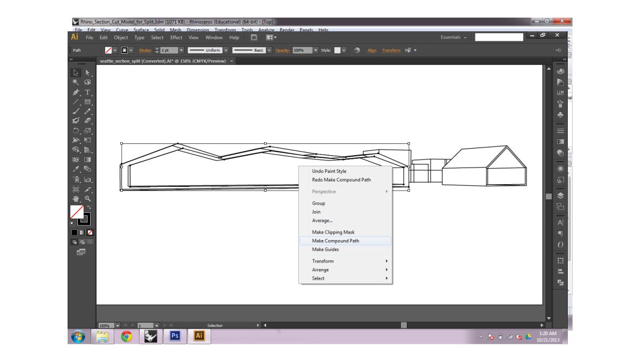Open the Effect menu
The image size is (644, 348).
click(176, 38)
